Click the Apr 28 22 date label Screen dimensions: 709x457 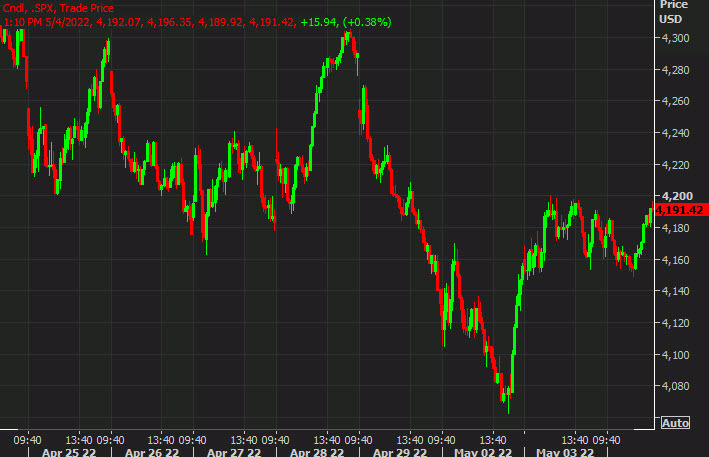pyautogui.click(x=317, y=452)
